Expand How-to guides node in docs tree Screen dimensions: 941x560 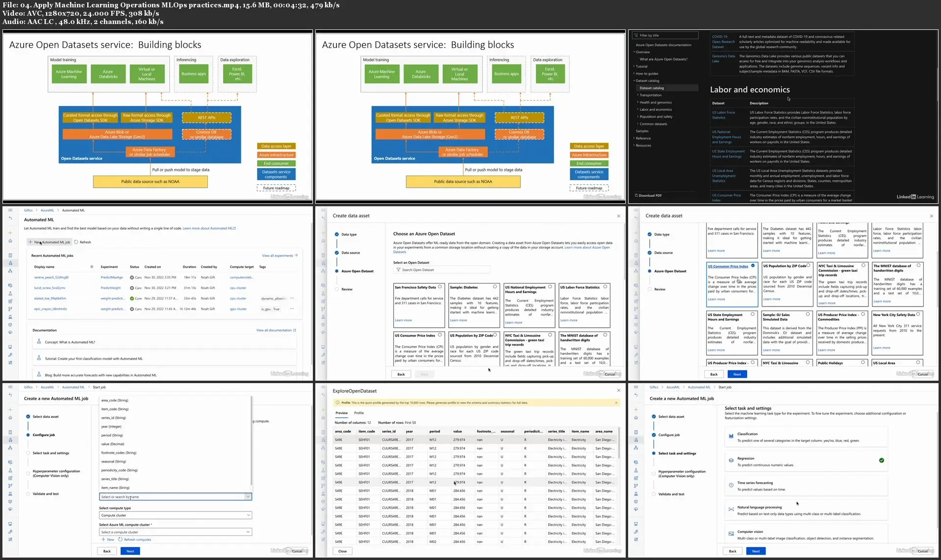click(634, 73)
